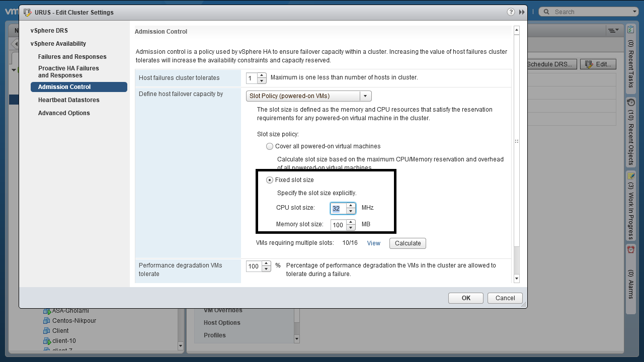Increase host failures cluster tolerates value
This screenshot has height=362, width=644.
coord(261,75)
